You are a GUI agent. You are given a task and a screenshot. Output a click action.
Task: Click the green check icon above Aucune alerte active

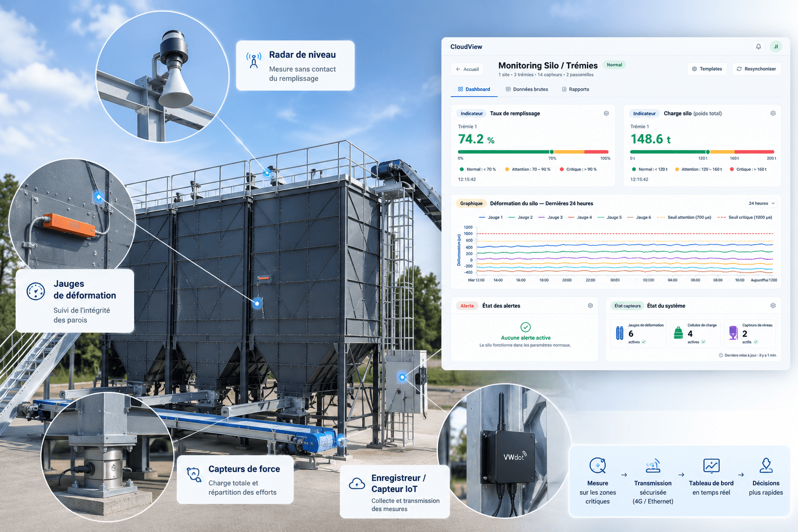point(525,327)
